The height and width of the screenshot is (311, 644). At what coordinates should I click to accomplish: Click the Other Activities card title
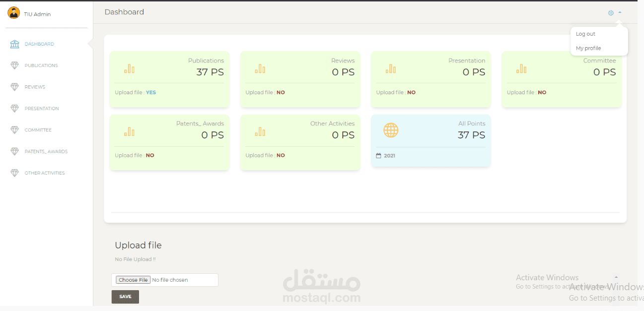click(333, 124)
